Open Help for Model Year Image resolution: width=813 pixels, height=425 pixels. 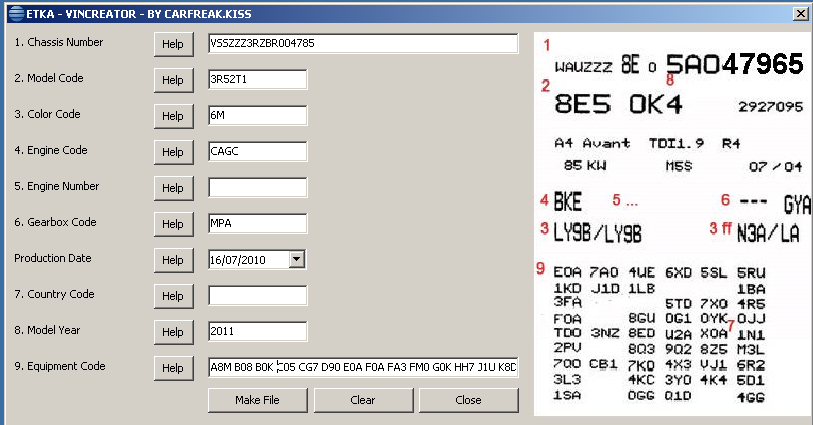[x=174, y=332]
